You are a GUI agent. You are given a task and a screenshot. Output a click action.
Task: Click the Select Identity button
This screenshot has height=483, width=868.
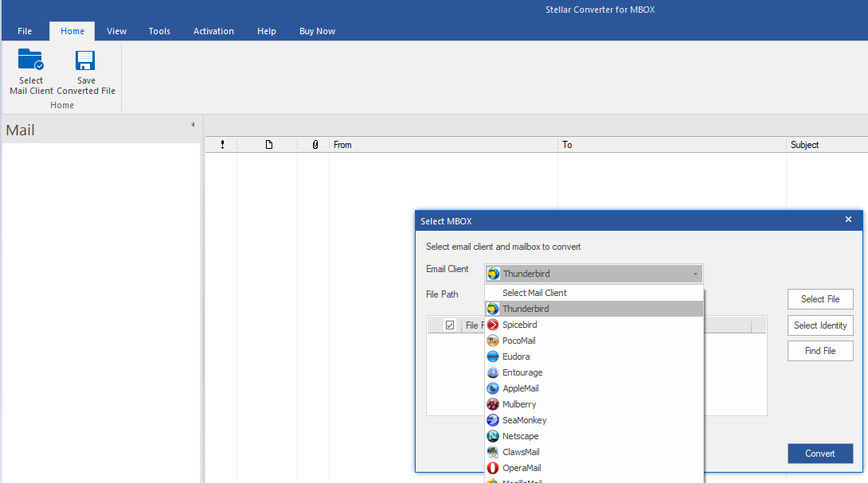820,325
